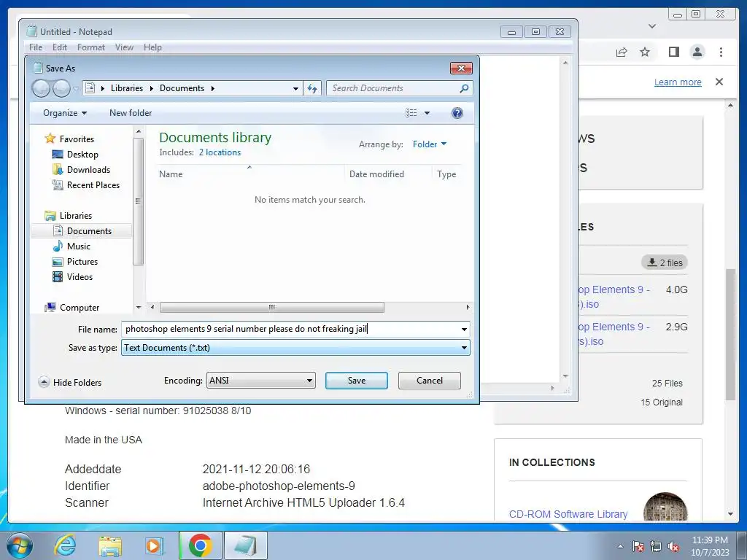This screenshot has width=747, height=560.
Task: Click the change view icon in dialog toolbar
Action: pos(411,113)
